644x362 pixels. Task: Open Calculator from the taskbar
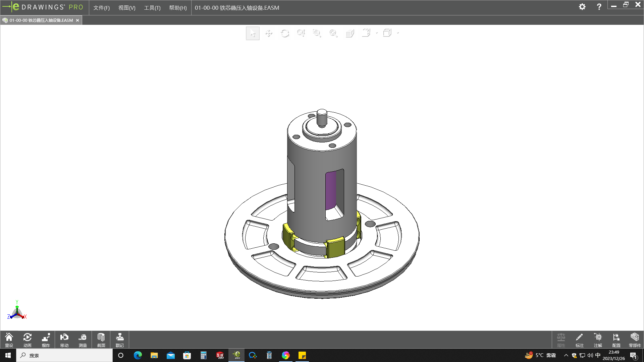point(203,355)
